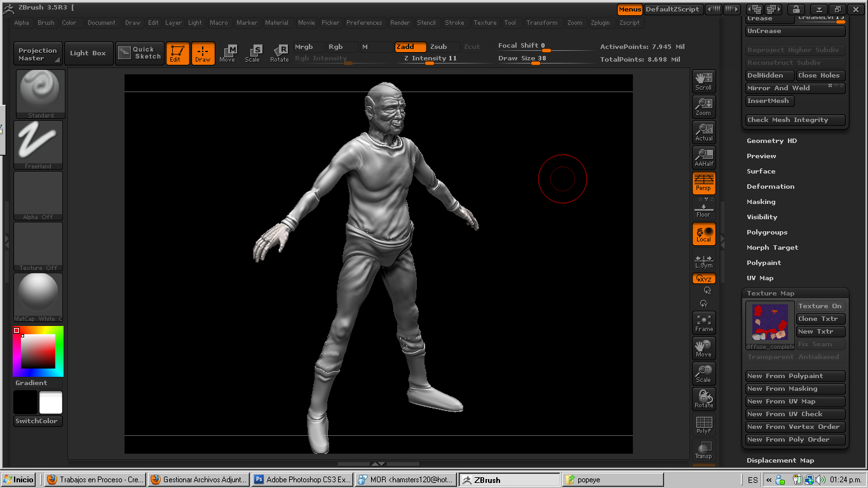The width and height of the screenshot is (868, 488).
Task: Click the Draw Size slider
Action: pyautogui.click(x=545, y=59)
